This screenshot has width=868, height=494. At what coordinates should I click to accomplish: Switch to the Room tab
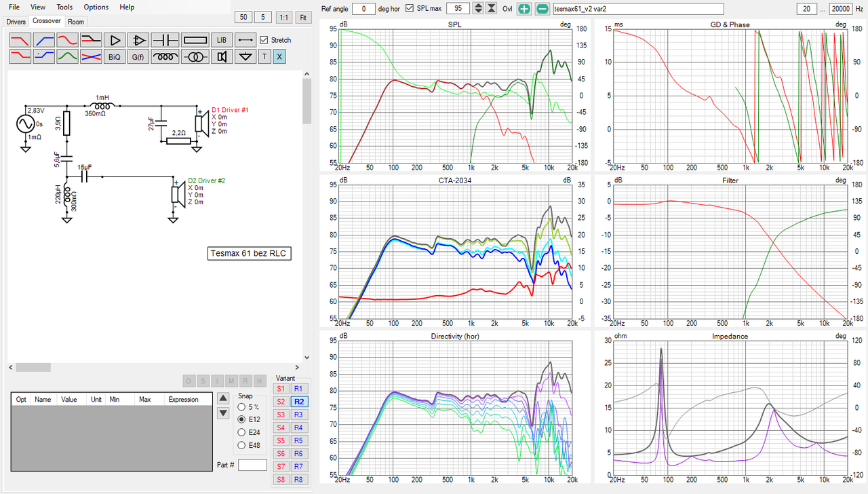(76, 22)
